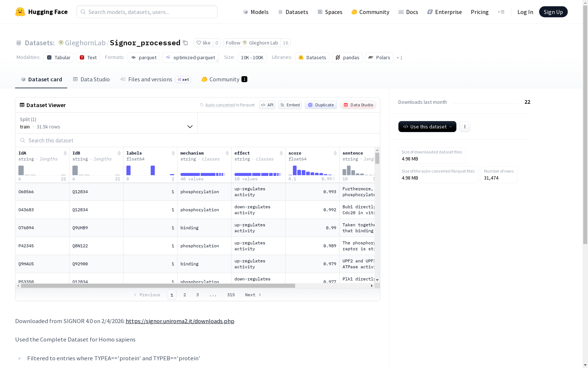Click the score histogram in the column header

312,170
